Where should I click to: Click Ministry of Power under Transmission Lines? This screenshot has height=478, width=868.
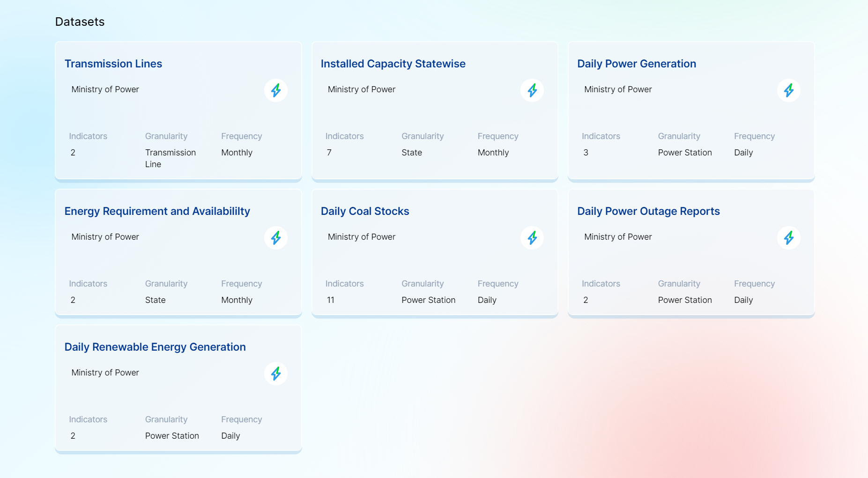point(105,89)
